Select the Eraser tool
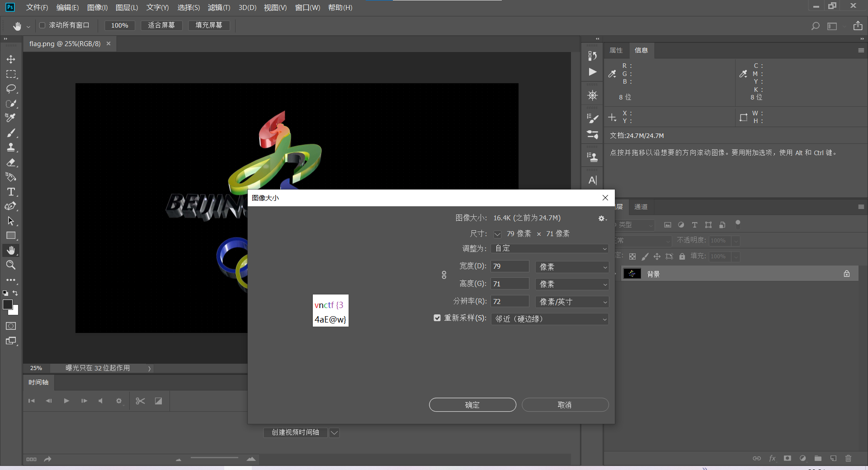Screen dimensions: 868x470 tap(11, 162)
